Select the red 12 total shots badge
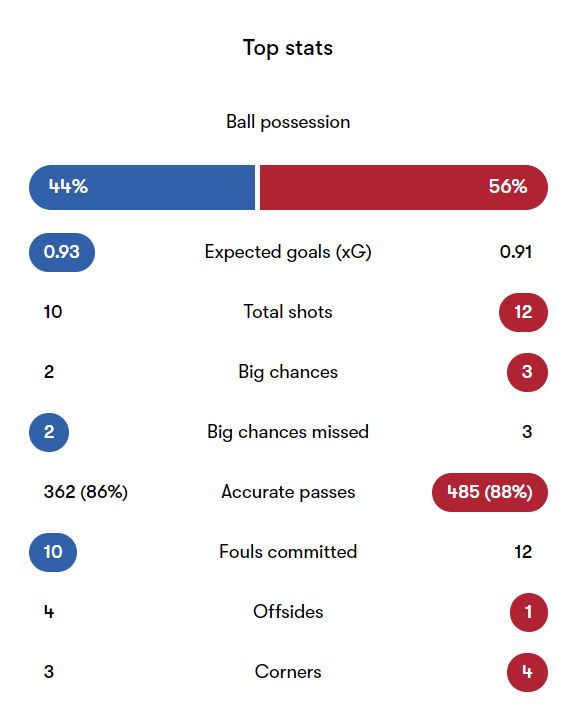 tap(523, 312)
